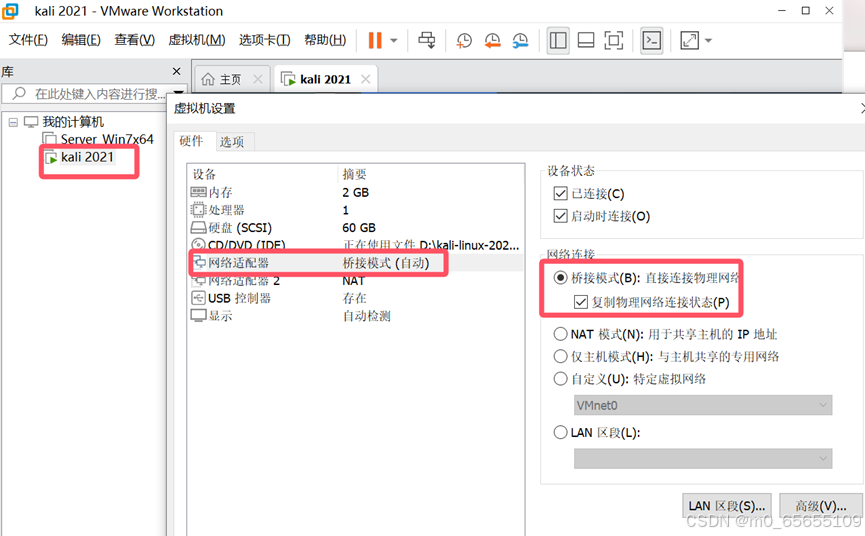Take a snapshot using the clock icon
The width and height of the screenshot is (865, 536).
pos(464,40)
